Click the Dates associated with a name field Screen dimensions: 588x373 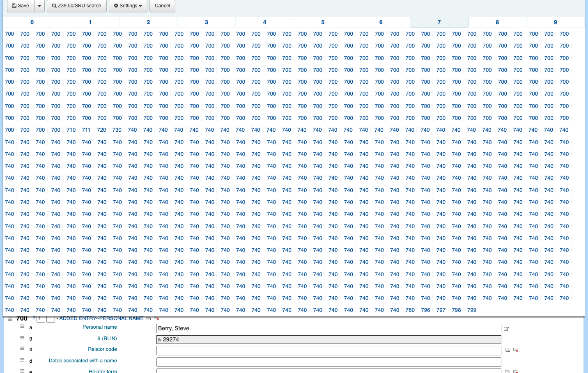328,362
